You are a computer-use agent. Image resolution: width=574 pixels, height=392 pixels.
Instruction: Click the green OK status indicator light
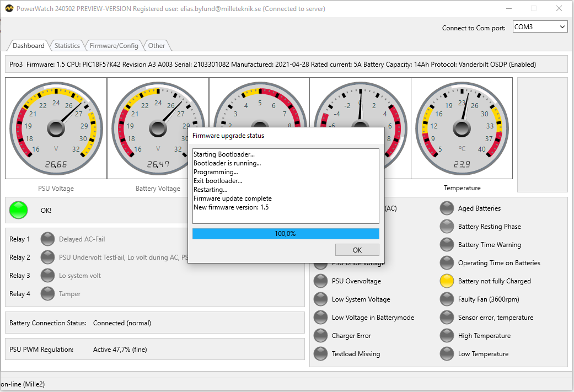coord(19,210)
